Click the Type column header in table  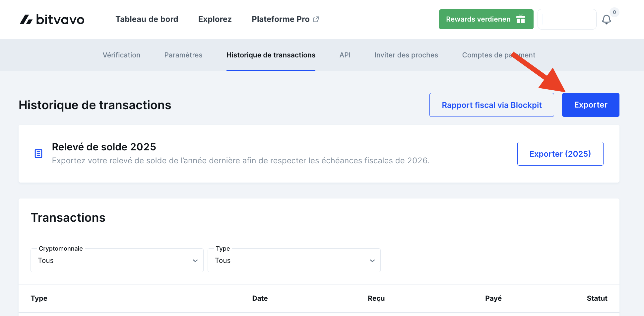[x=39, y=298]
